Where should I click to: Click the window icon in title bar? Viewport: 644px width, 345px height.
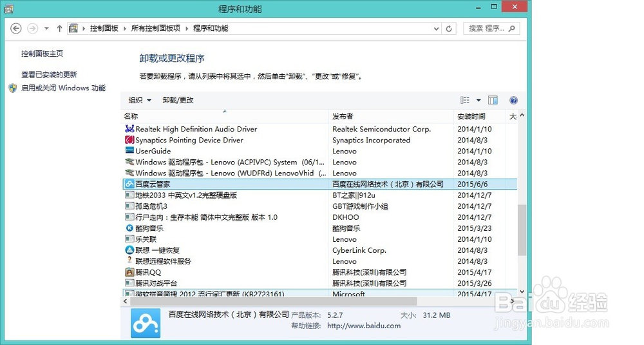(9, 8)
